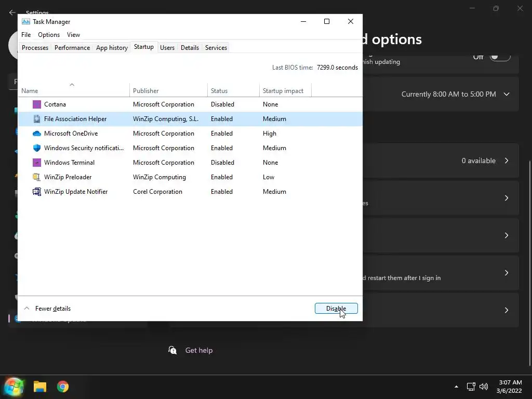Click the Get help icon in Settings
This screenshot has width=532, height=399.
172,350
